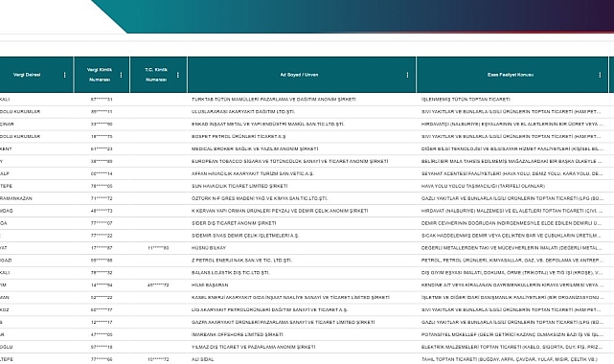Click the HİLMİ BAŞARAN name cell
This screenshot has height=364, width=614.
(210, 284)
